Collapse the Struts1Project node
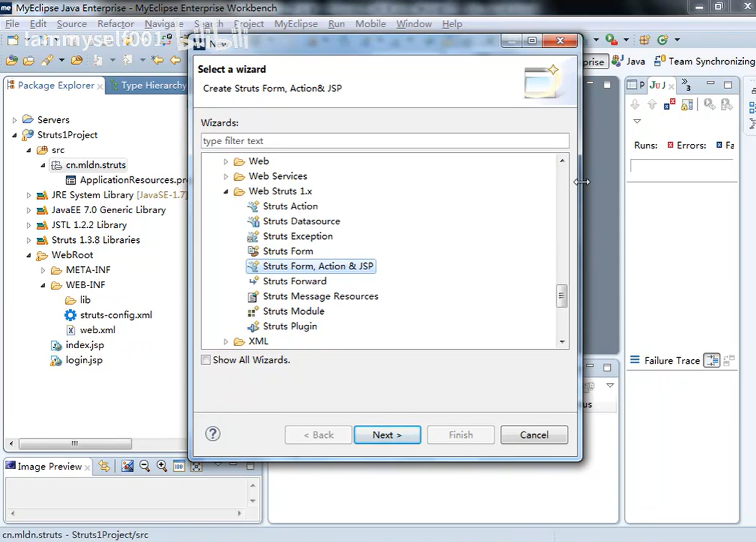 14,135
